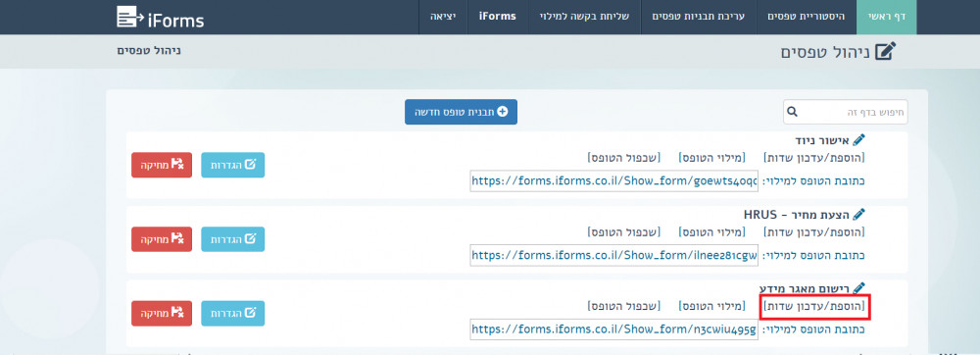This screenshot has width=980, height=355.
Task: Select the iForms navigation item
Action: click(x=498, y=17)
